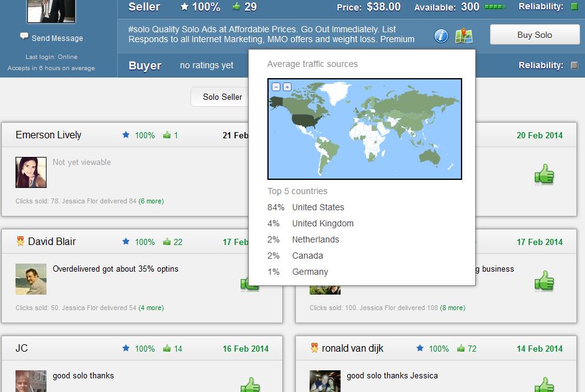Viewport: 585px width, 392px height.
Task: Zoom out the map with minus button
Action: pyautogui.click(x=276, y=87)
